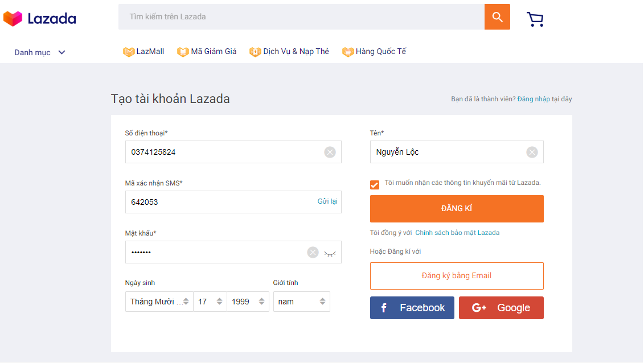Click the Tìm kiếm trên Lazada search box
This screenshot has width=644, height=363.
301,17
